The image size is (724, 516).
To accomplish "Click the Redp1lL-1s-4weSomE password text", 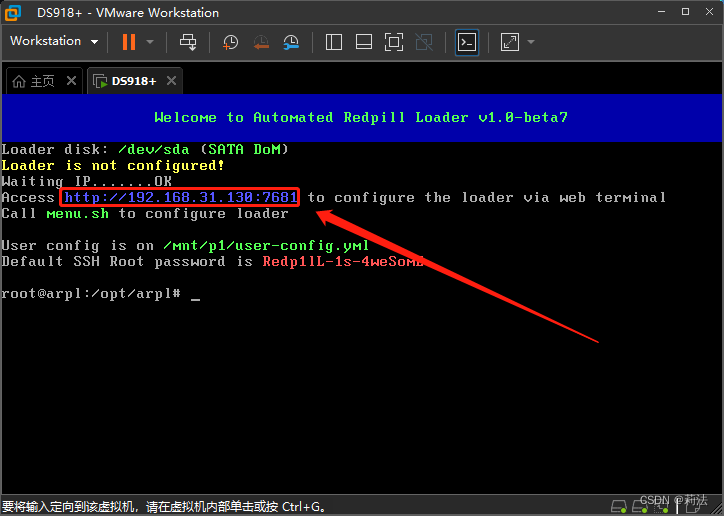I will coord(343,262).
